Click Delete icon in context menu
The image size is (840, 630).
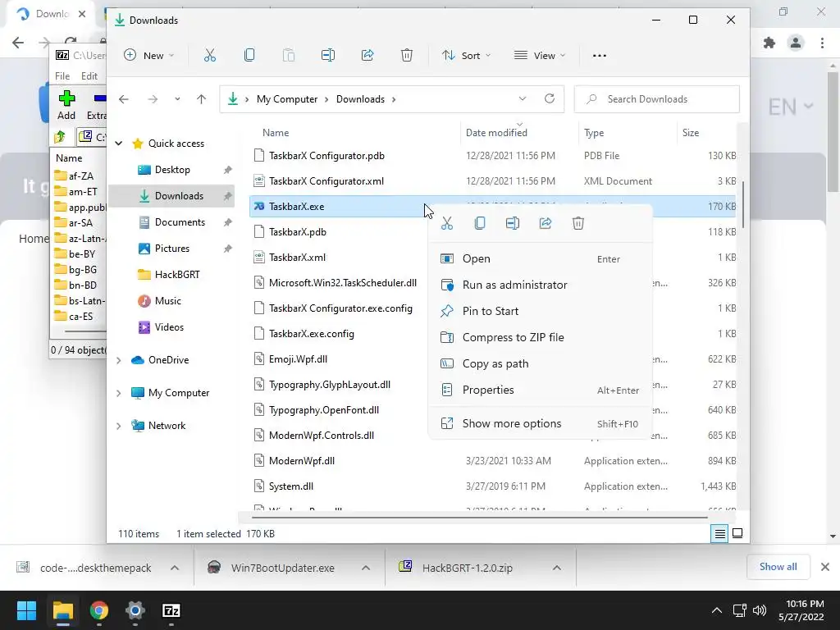click(x=578, y=223)
